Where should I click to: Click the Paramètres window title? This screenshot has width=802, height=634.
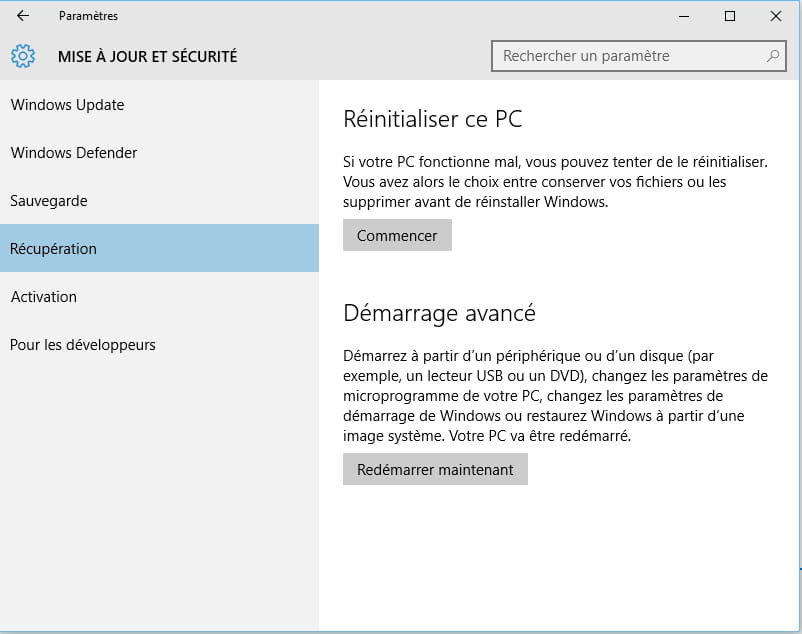pos(88,16)
